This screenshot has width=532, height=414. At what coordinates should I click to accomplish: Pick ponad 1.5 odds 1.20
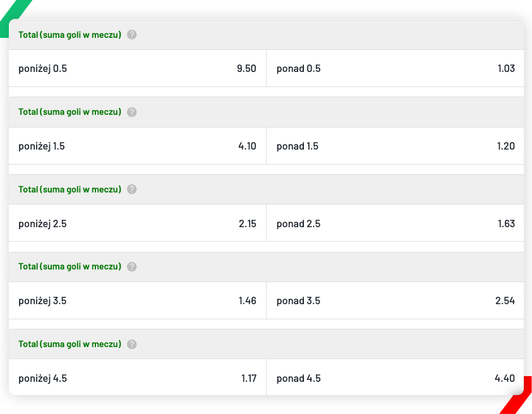click(396, 146)
